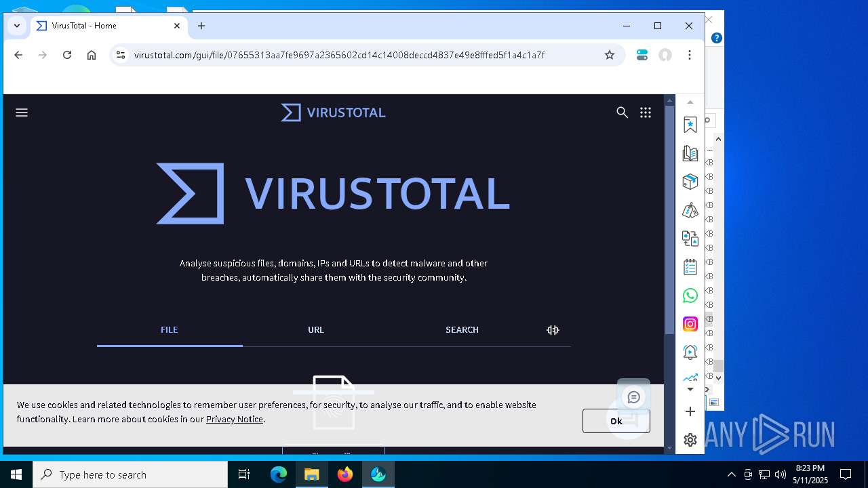Select the SEARCH tab

[x=462, y=330]
